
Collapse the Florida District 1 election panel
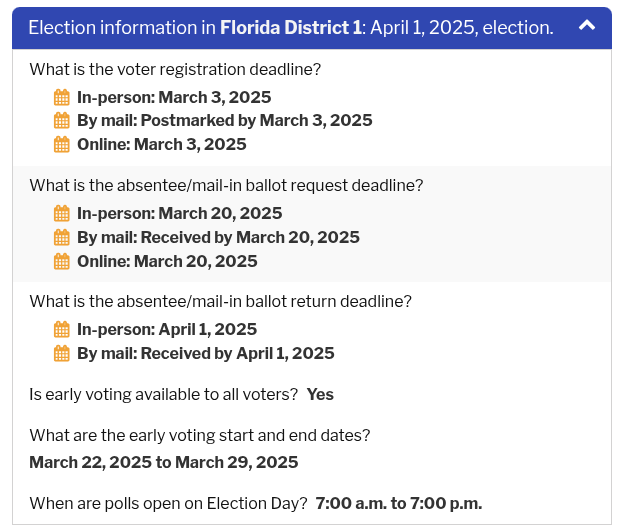(587, 26)
